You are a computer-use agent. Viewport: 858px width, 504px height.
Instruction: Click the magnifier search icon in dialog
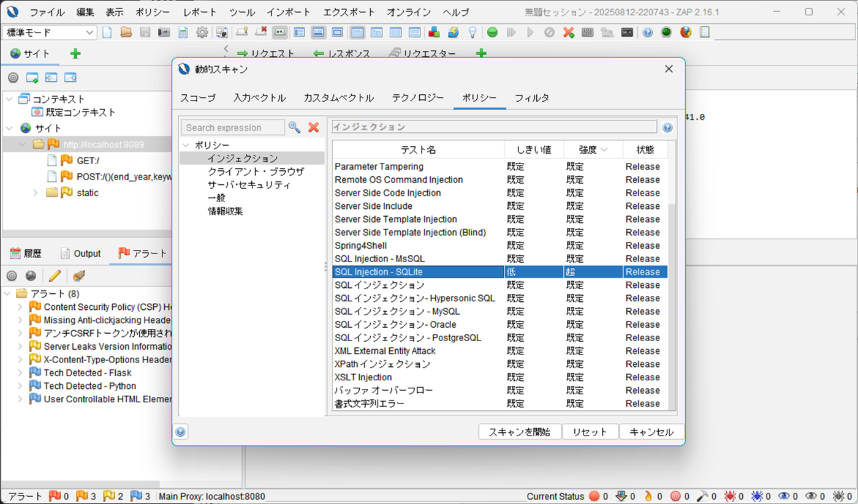click(x=295, y=127)
